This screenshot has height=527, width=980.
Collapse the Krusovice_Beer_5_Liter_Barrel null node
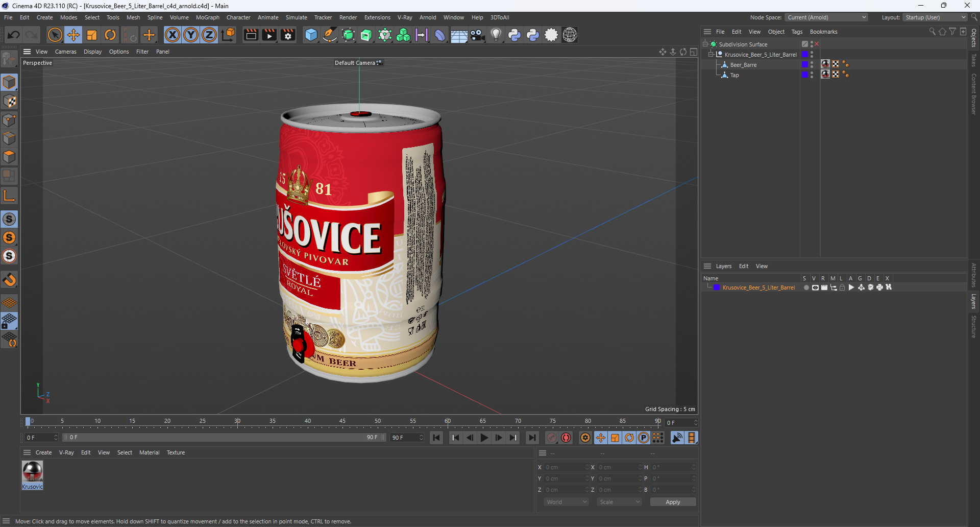710,54
